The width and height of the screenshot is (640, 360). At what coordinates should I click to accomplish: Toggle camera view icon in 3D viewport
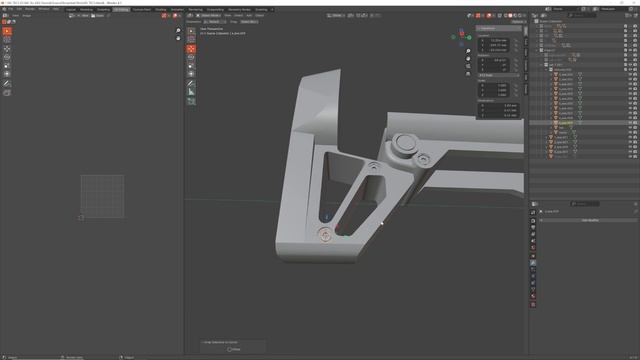[x=468, y=66]
